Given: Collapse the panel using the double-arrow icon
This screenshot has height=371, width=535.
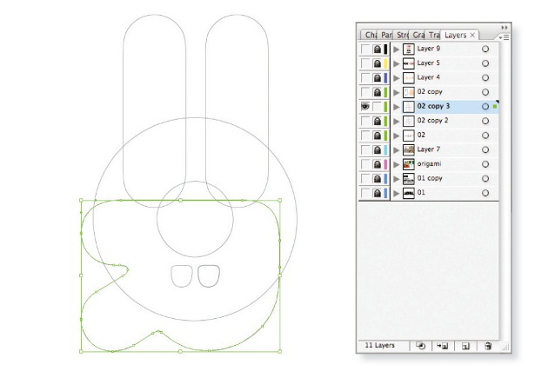Looking at the screenshot, I should point(505,27).
